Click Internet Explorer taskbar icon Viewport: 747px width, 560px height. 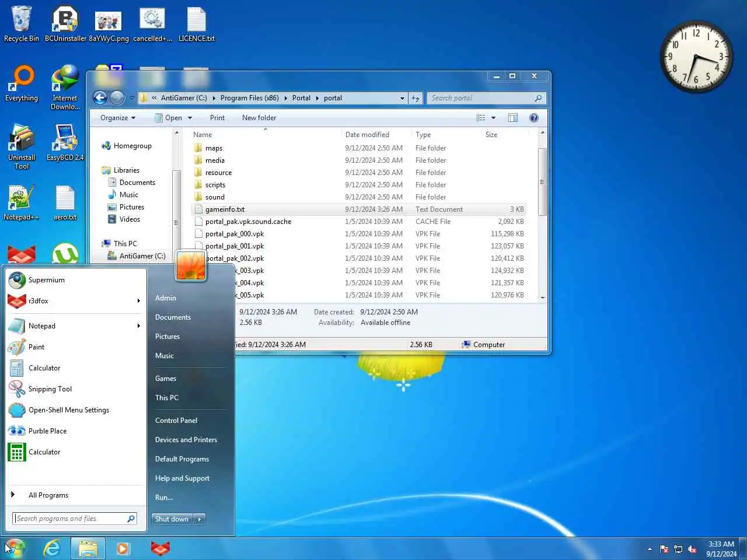[53, 548]
